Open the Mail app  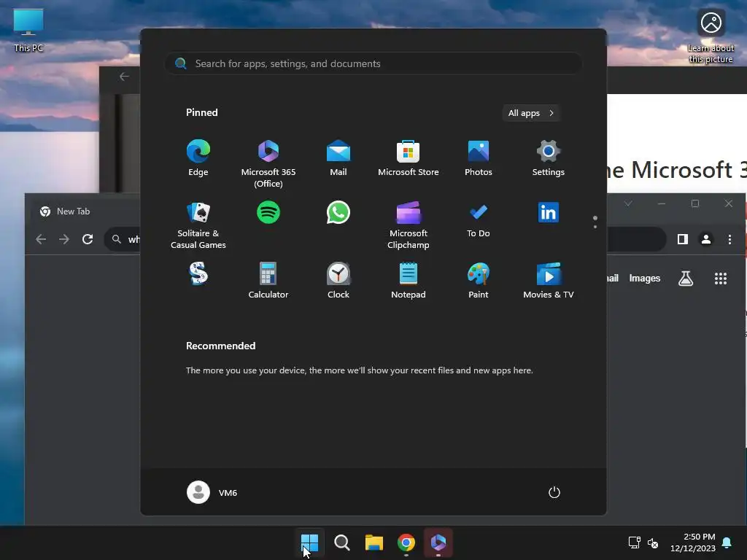(x=338, y=158)
